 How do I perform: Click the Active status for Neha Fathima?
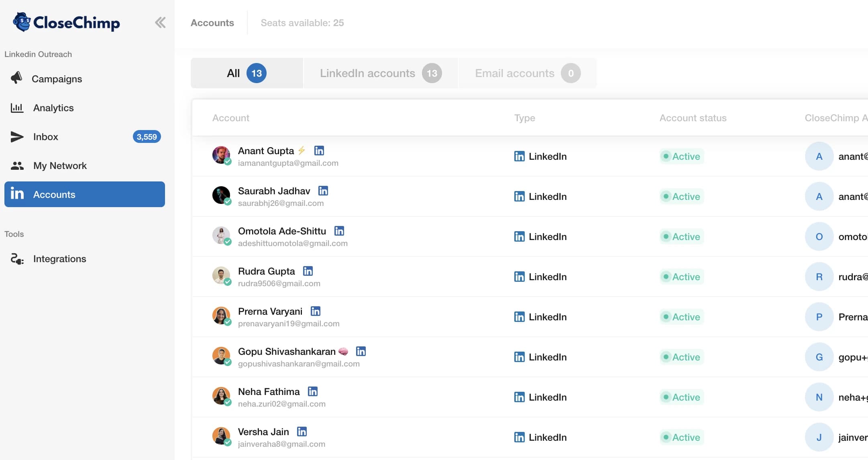tap(681, 397)
